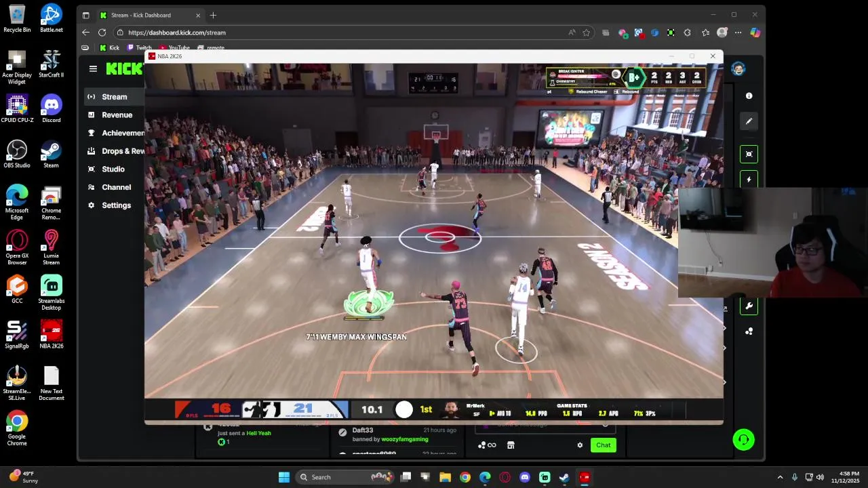
Task: Click the green lightning bolt icon
Action: coord(749,180)
